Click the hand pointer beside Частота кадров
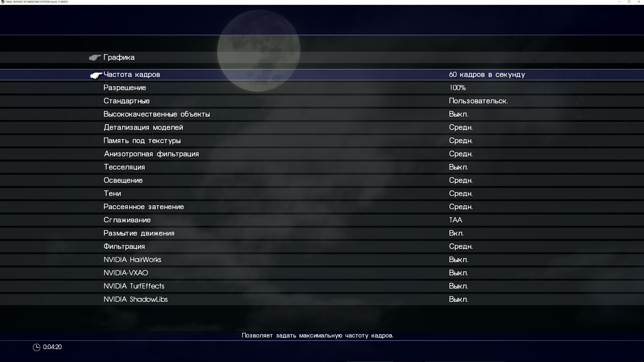The image size is (644, 362). (96, 75)
